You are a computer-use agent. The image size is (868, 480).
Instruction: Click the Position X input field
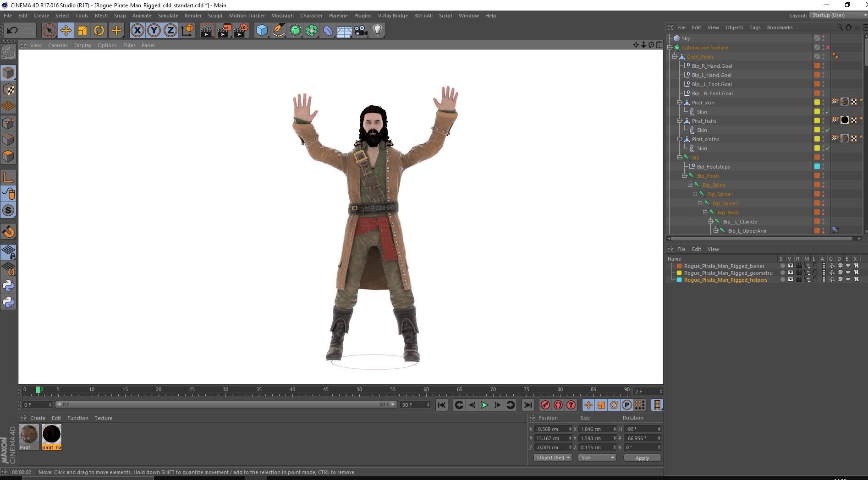(x=553, y=429)
